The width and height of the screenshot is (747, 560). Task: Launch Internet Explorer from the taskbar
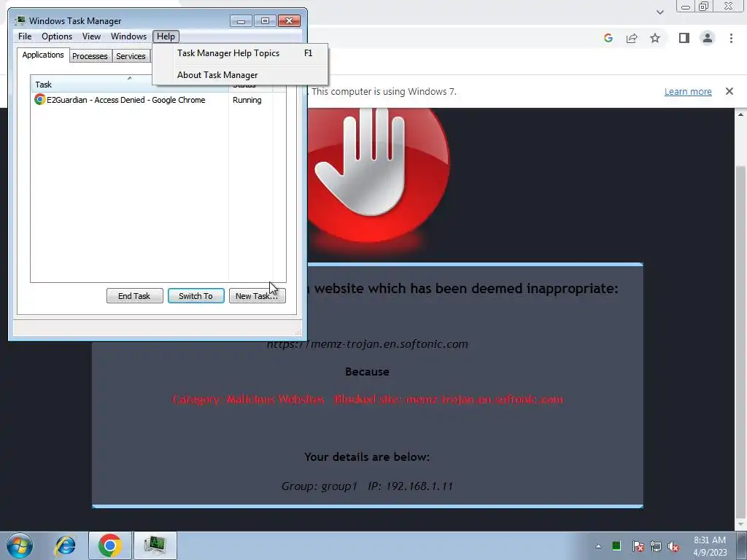(x=65, y=545)
